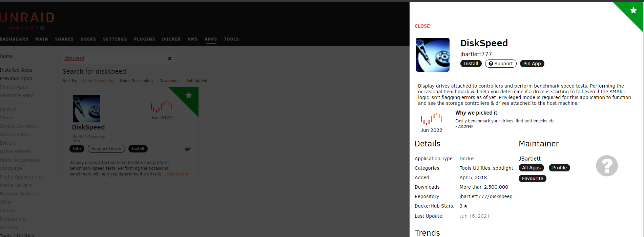Open the maintainer Profile button
The image size is (644, 237).
tap(559, 168)
